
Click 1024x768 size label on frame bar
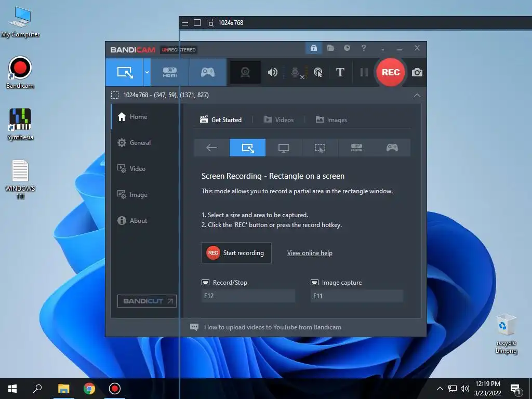tap(231, 23)
